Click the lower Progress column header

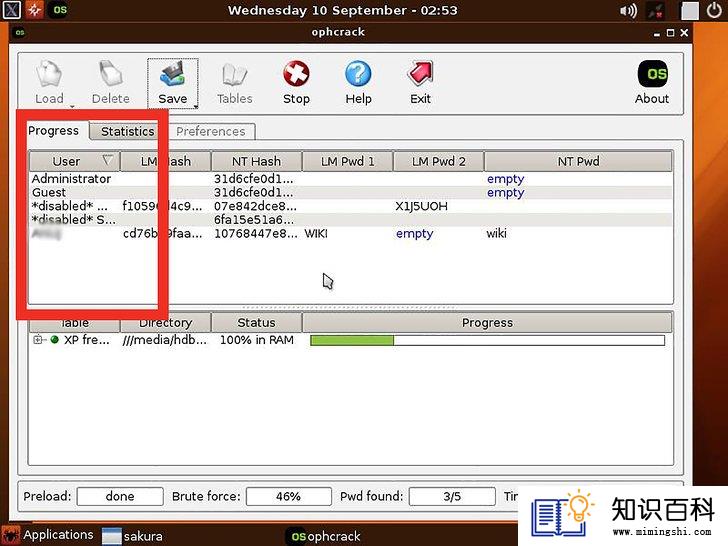[x=487, y=322]
